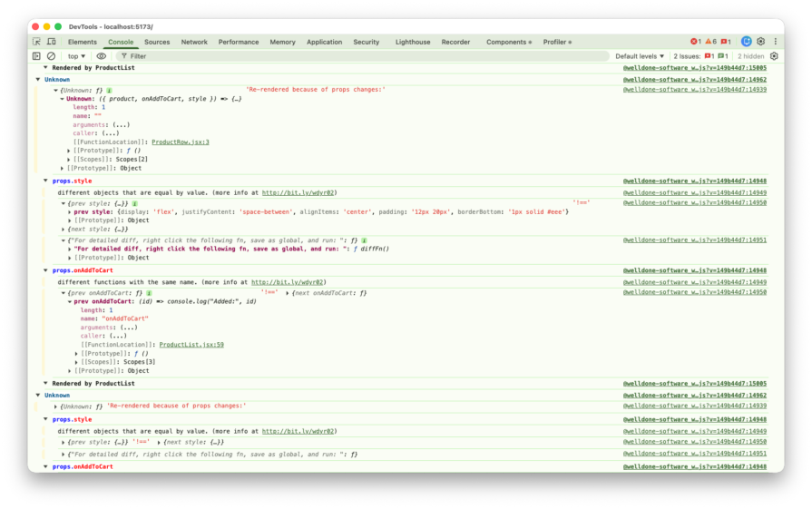The width and height of the screenshot is (812, 509).
Task: Expand [[Scopes]]: Scopes[2] entry
Action: pos(69,160)
